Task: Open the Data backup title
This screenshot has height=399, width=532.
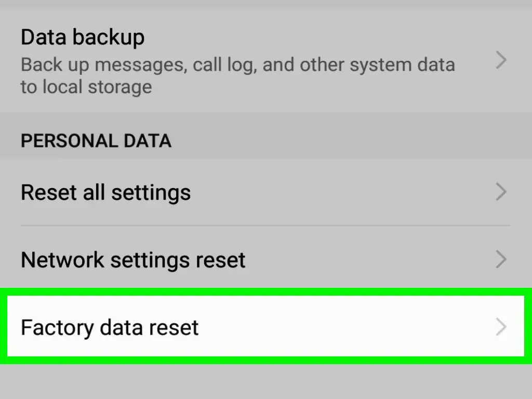Action: point(83,37)
